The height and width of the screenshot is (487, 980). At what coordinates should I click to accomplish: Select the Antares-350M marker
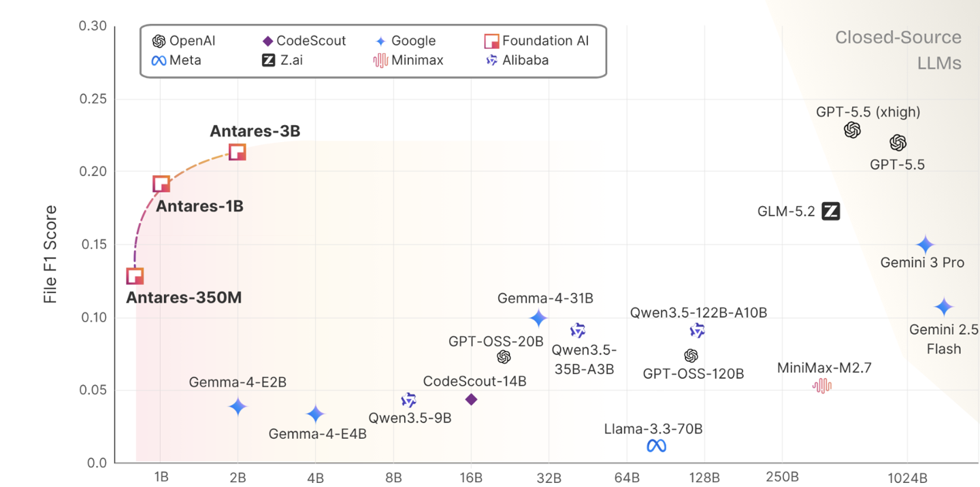pos(135,276)
